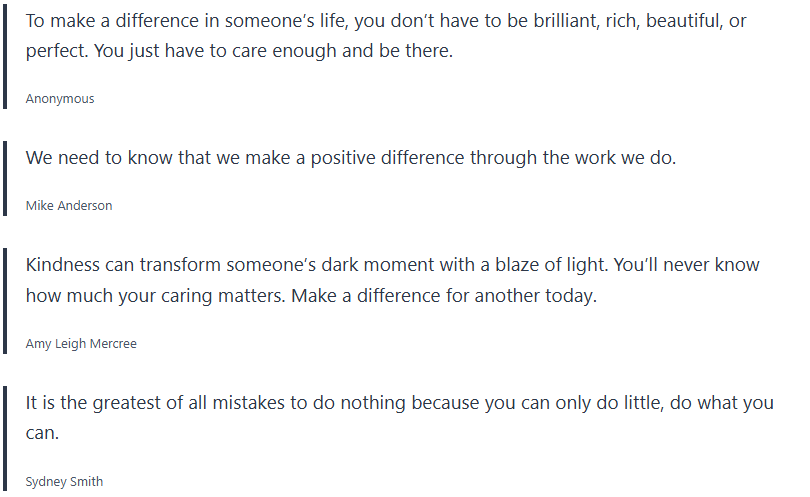Click the word "can." ending Sydney Smith's quote
The width and height of the screenshot is (810, 497).
(42, 434)
